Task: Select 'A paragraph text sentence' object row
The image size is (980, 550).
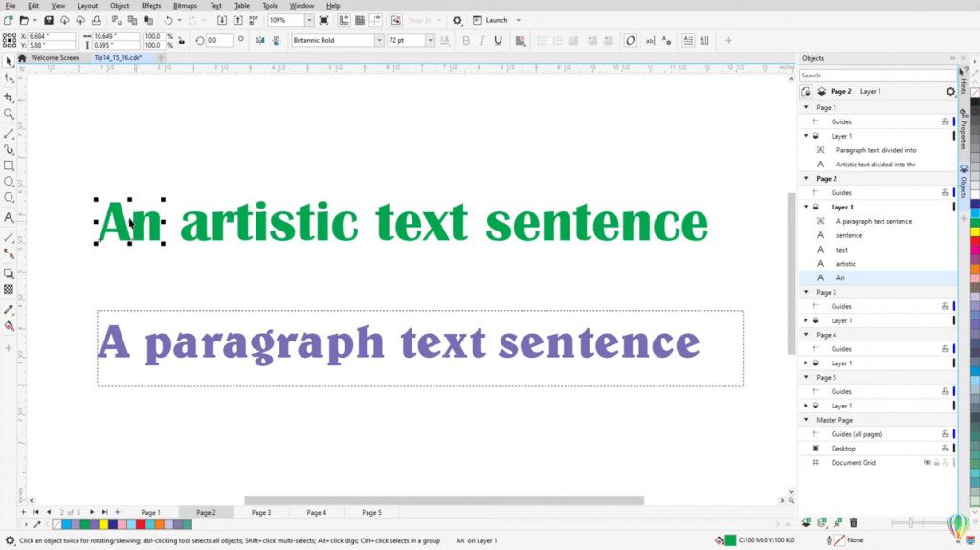Action: tap(879, 221)
